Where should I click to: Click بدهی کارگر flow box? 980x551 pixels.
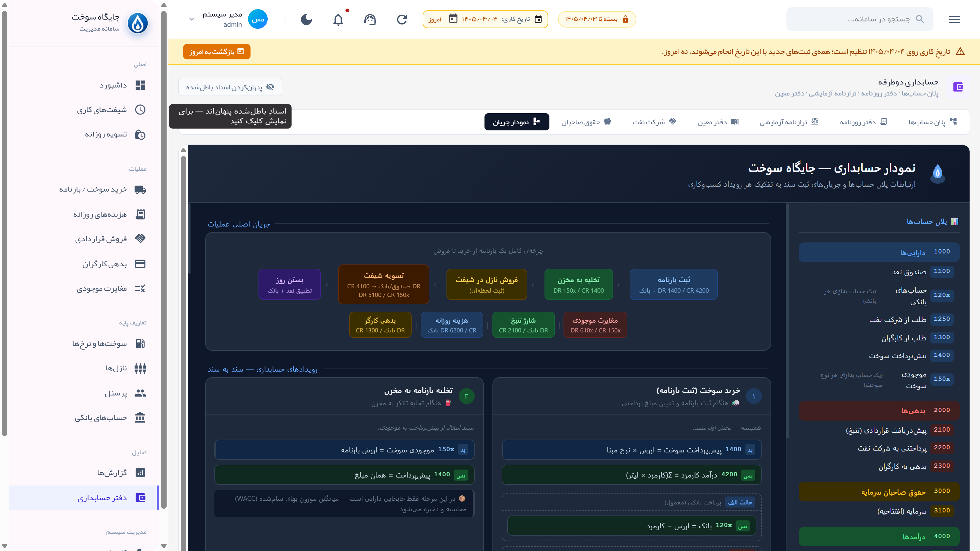380,325
